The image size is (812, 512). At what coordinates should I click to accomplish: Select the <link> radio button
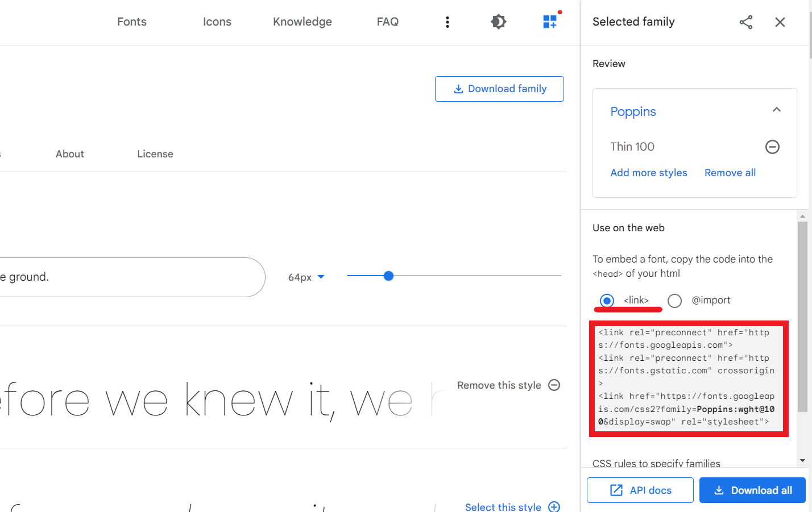pos(607,301)
